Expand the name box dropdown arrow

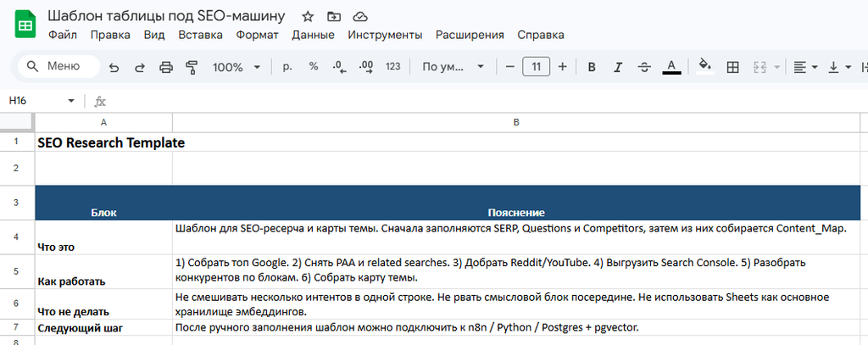tap(71, 102)
